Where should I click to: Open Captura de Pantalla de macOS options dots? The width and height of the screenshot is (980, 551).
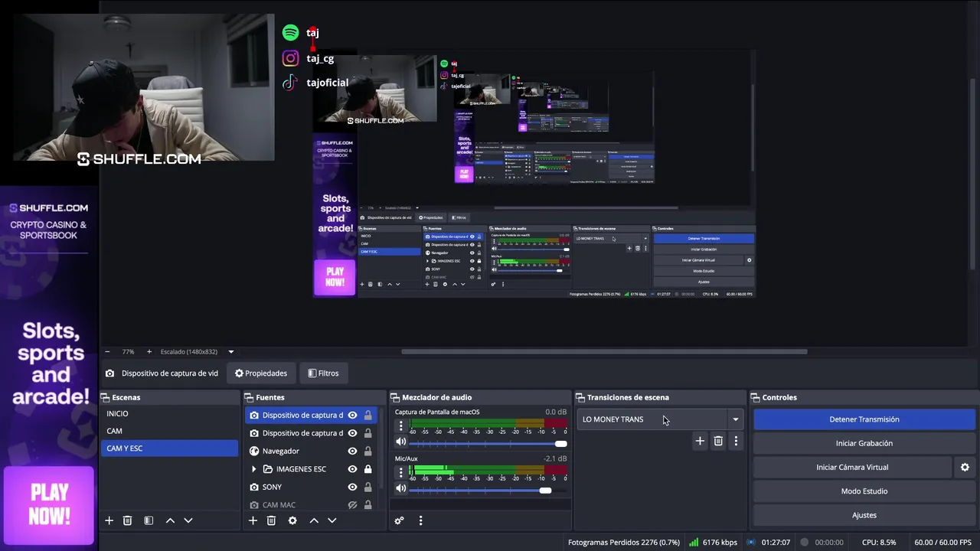click(400, 426)
